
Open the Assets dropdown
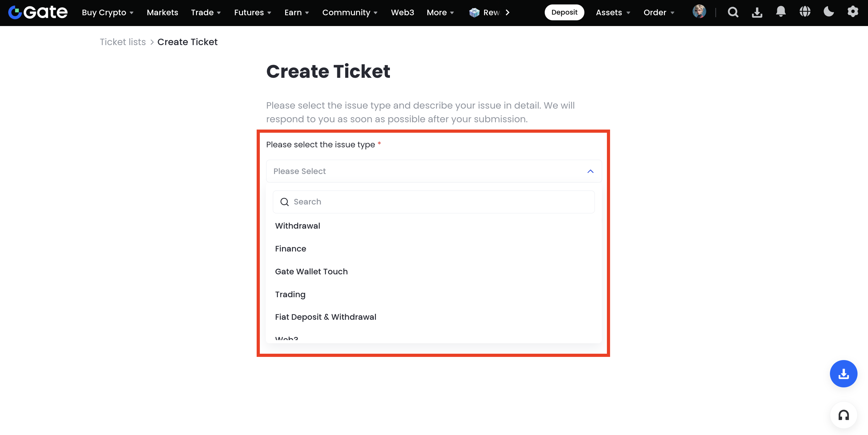point(613,12)
